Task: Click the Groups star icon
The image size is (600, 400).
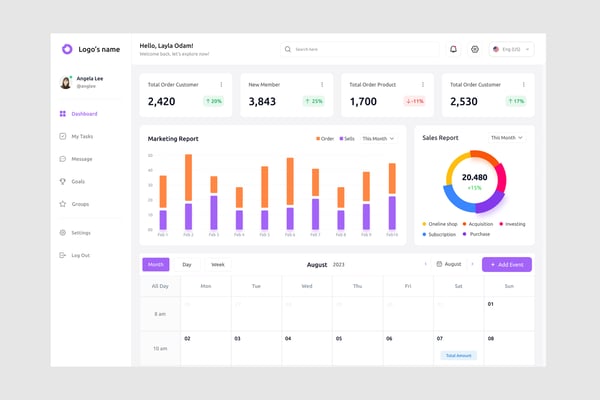Action: (63, 204)
